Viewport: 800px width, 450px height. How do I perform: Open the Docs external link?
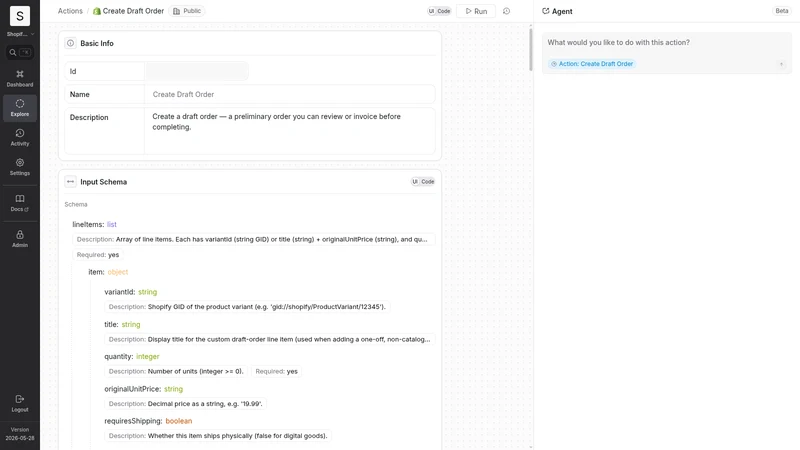[20, 203]
